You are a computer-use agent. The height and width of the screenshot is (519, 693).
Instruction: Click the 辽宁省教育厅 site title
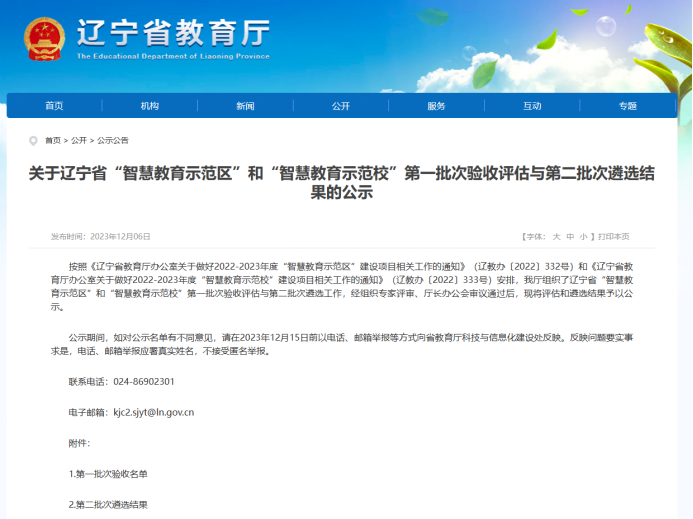point(172,35)
